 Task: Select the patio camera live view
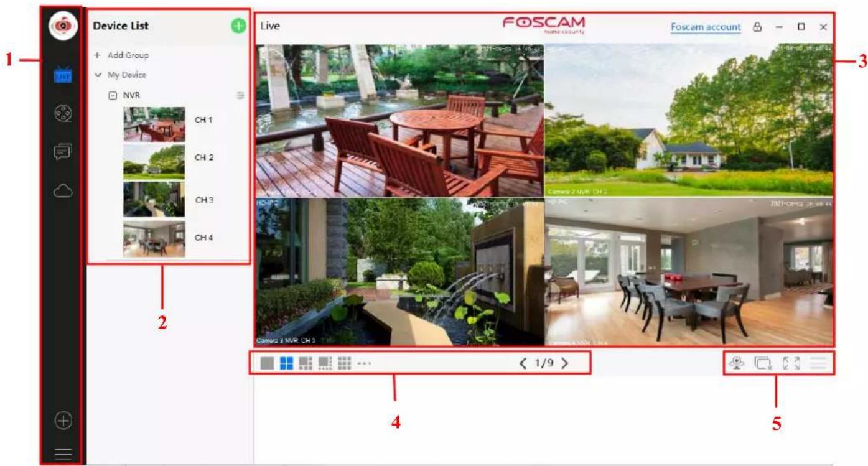(x=399, y=120)
